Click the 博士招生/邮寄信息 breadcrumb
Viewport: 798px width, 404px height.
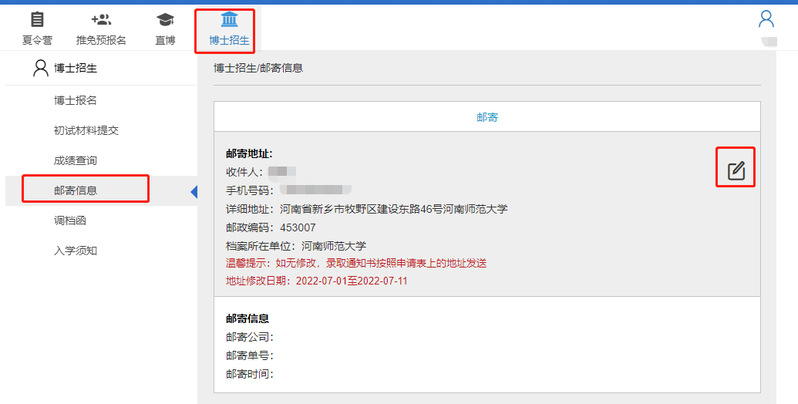tap(258, 68)
